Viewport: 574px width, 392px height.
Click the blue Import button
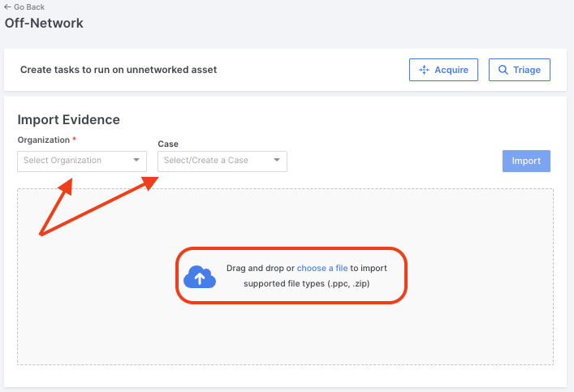(526, 161)
